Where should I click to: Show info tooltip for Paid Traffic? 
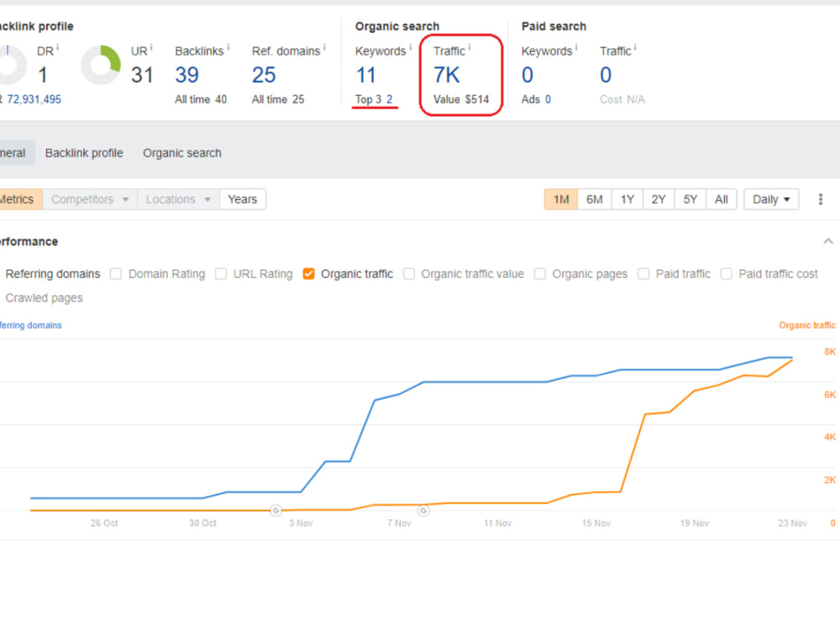point(635,48)
